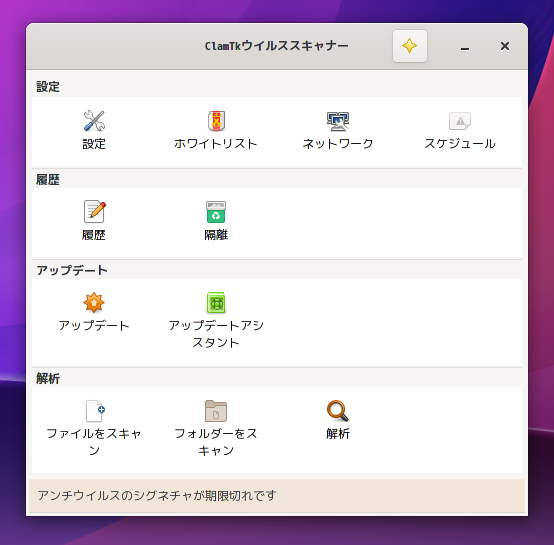
Task: Click the ファイルをスキャン document icon
Action: tap(95, 411)
